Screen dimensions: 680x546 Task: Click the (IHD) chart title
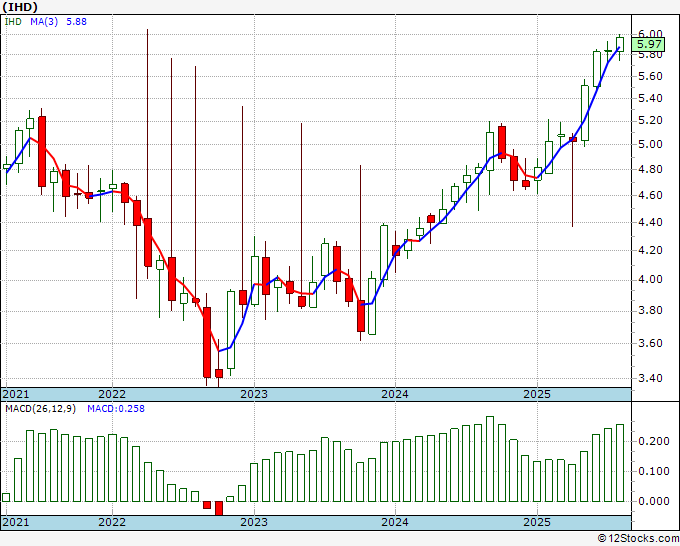(x=20, y=7)
